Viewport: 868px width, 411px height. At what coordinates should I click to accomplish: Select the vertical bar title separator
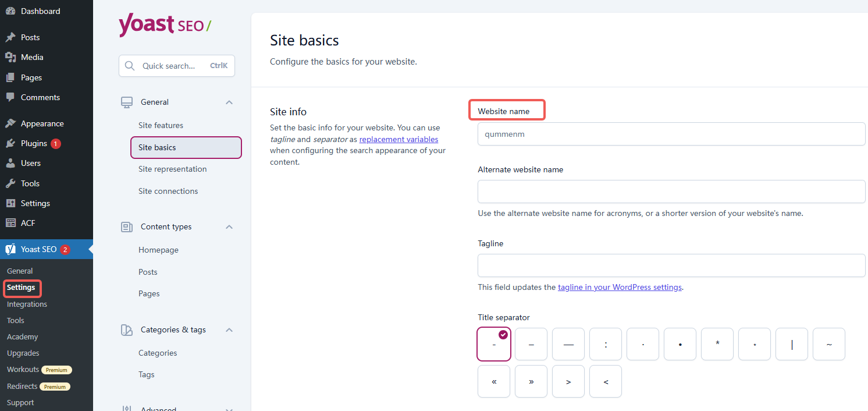click(x=792, y=344)
